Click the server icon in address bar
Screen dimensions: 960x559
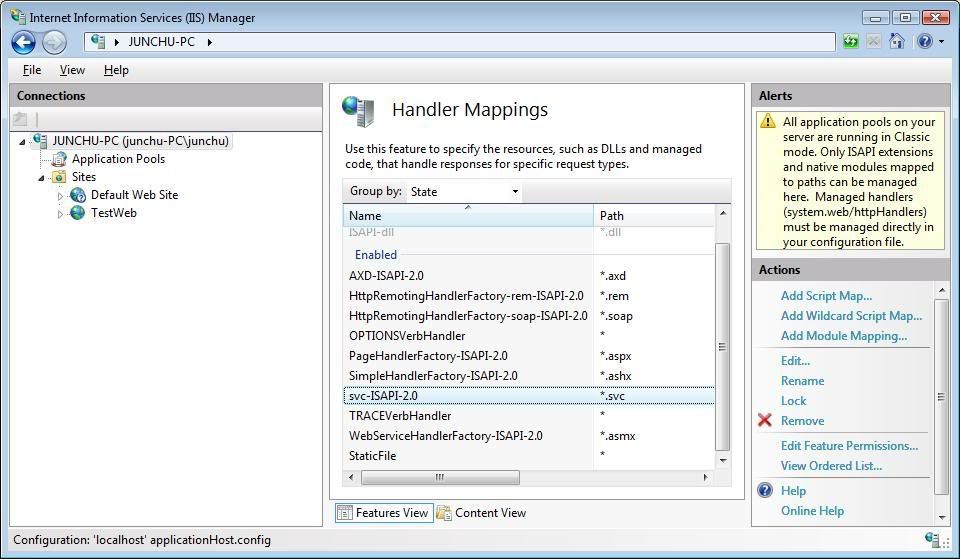click(x=98, y=42)
